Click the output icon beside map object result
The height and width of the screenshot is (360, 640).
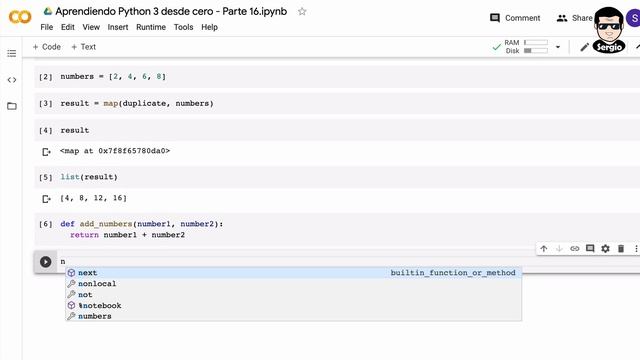(47, 152)
